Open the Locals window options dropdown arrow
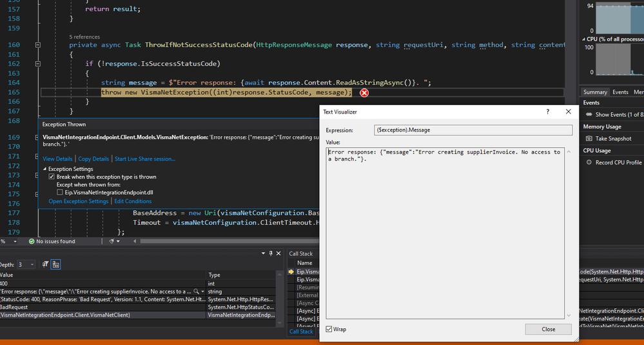This screenshot has width=644, height=345. (263, 253)
